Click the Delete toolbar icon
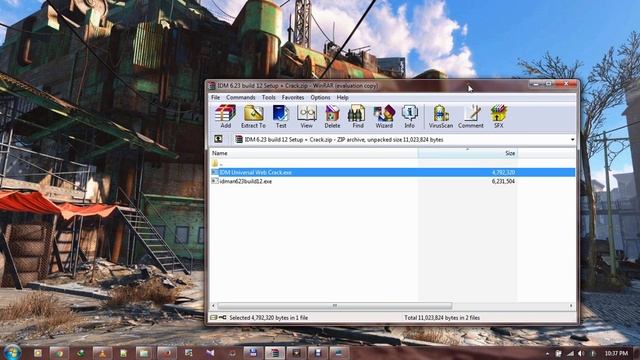 (x=332, y=116)
